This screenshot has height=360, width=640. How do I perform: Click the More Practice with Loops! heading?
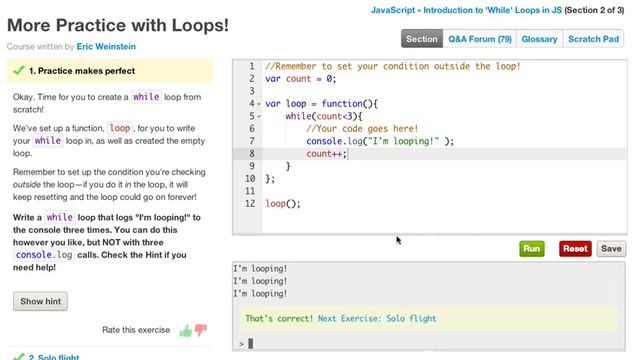118,25
